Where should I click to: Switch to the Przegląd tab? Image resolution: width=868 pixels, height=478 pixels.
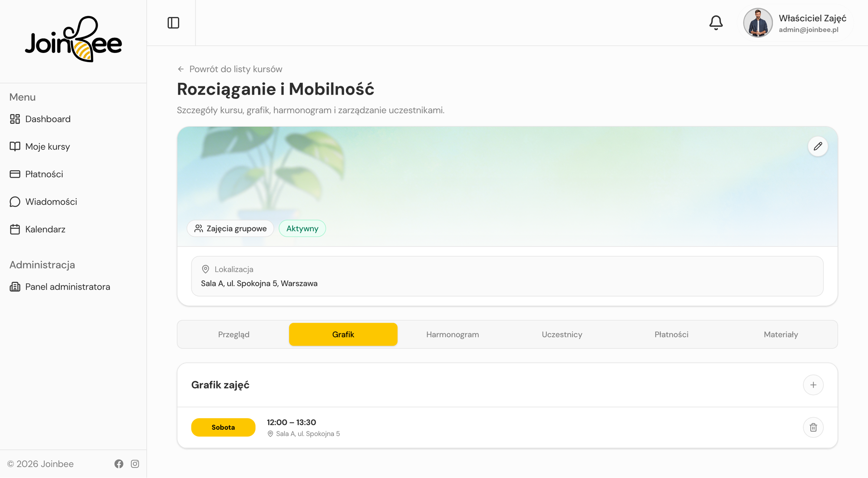tap(233, 334)
